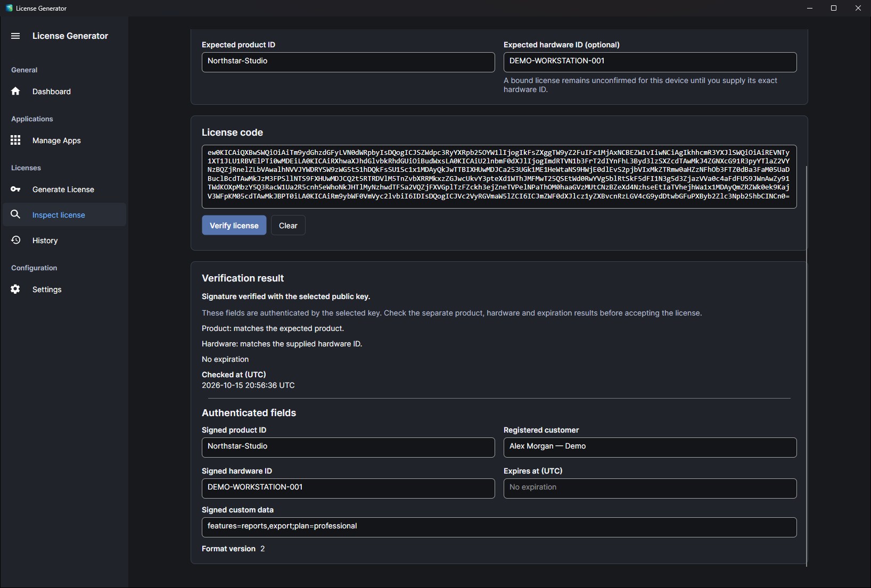Click the Expires at (UTC) field
The image size is (871, 588).
click(650, 488)
